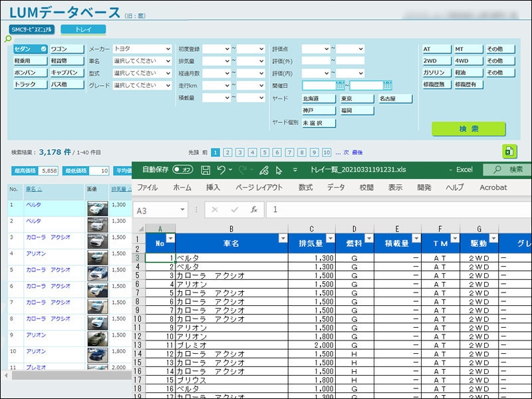Click the 最後 pagination link

click(x=357, y=153)
